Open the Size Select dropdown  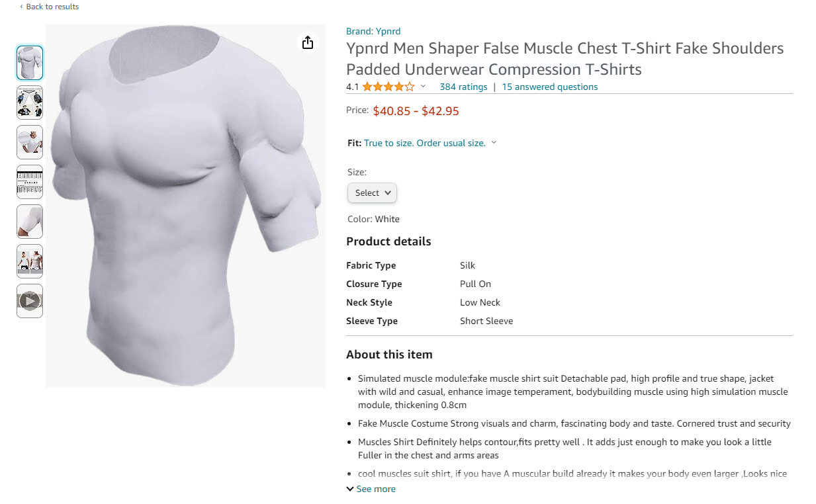tap(372, 192)
